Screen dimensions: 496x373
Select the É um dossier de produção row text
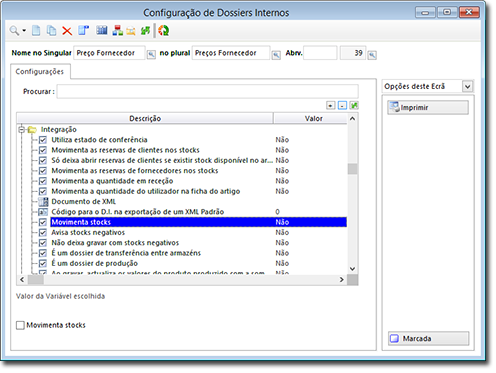click(94, 263)
